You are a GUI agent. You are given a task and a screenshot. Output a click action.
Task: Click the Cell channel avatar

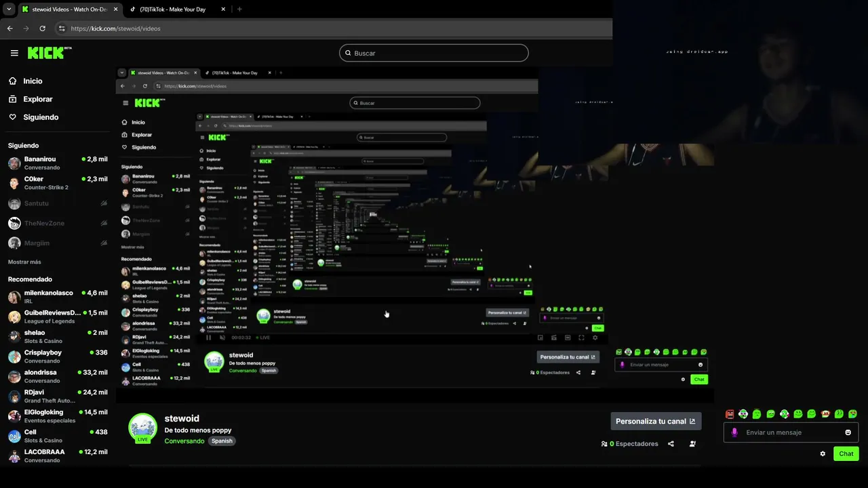click(x=14, y=436)
